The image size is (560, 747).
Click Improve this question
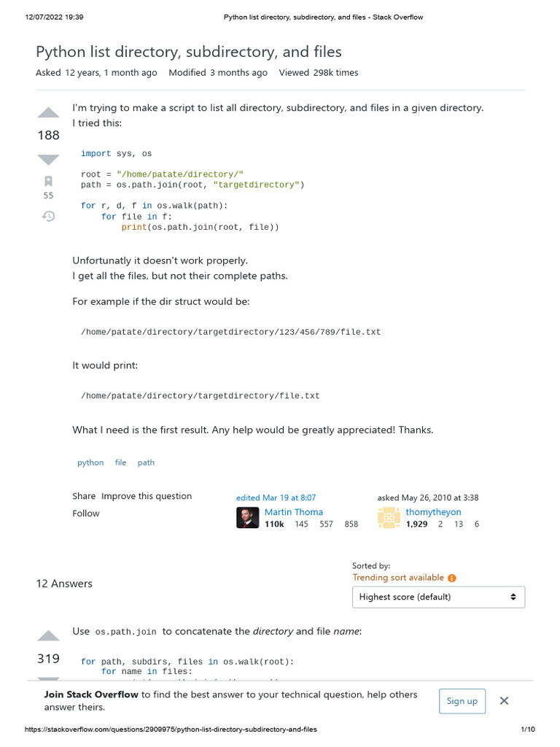tap(147, 496)
